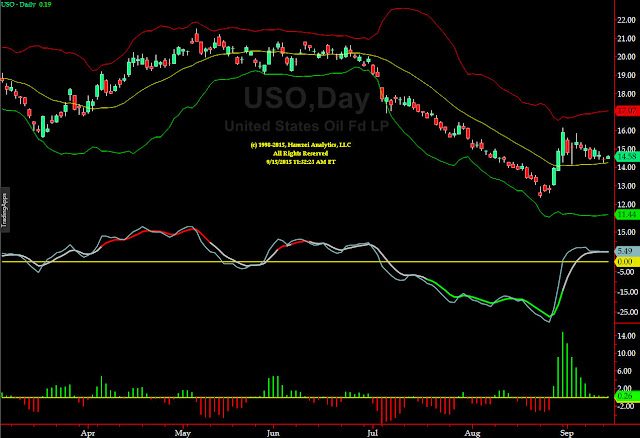The image size is (640, 438).
Task: Select the May label on the time axis
Action: click(x=182, y=433)
